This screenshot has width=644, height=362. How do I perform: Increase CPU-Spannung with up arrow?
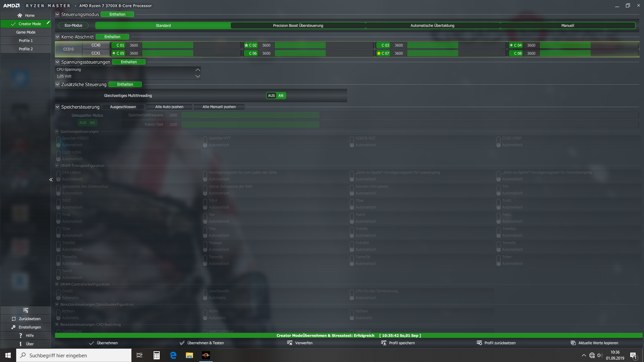tap(198, 70)
